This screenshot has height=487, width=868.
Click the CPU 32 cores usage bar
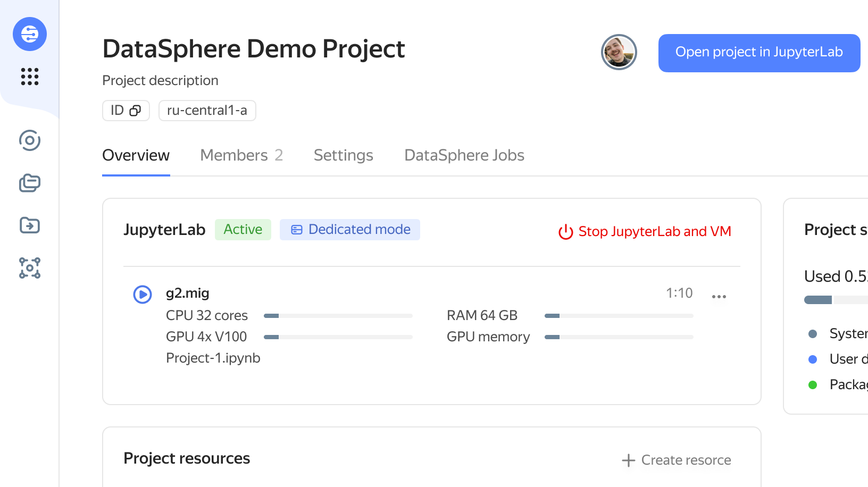[x=338, y=316]
